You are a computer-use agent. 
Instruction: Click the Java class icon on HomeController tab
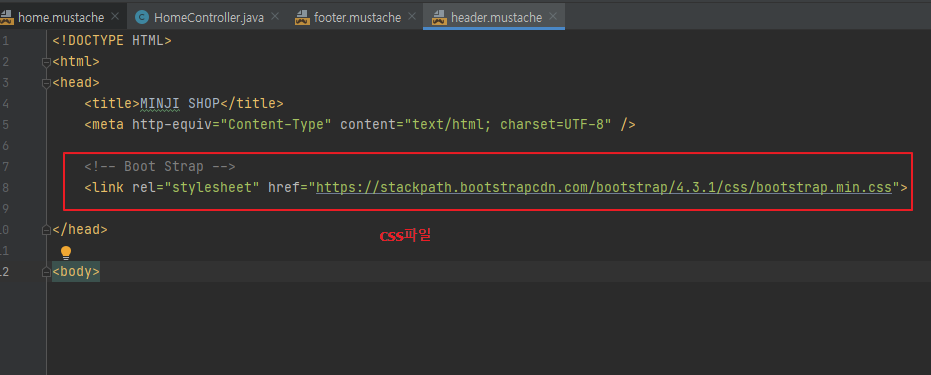(142, 17)
